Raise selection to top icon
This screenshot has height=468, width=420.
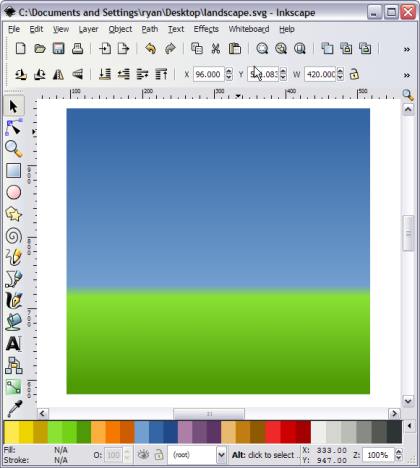(x=161, y=74)
